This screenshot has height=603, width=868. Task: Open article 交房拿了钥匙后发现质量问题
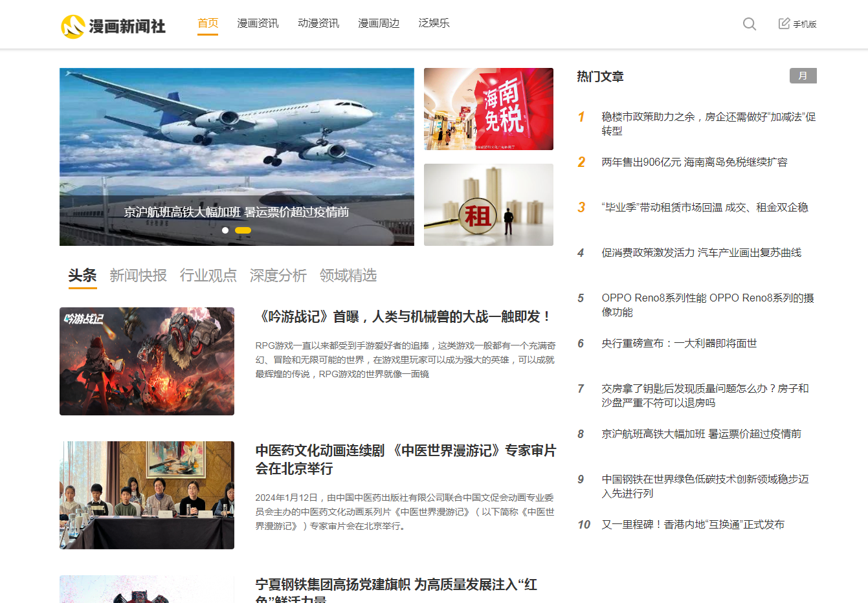(x=706, y=395)
